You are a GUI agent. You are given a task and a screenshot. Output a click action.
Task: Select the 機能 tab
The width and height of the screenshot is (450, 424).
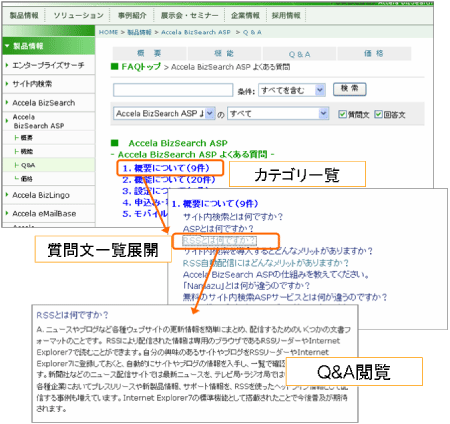(224, 54)
